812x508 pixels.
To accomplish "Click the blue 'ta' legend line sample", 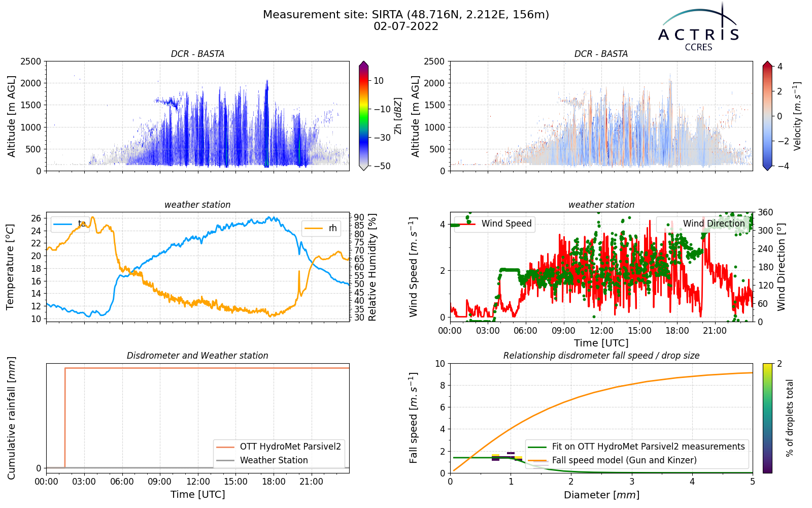I will click(x=63, y=224).
